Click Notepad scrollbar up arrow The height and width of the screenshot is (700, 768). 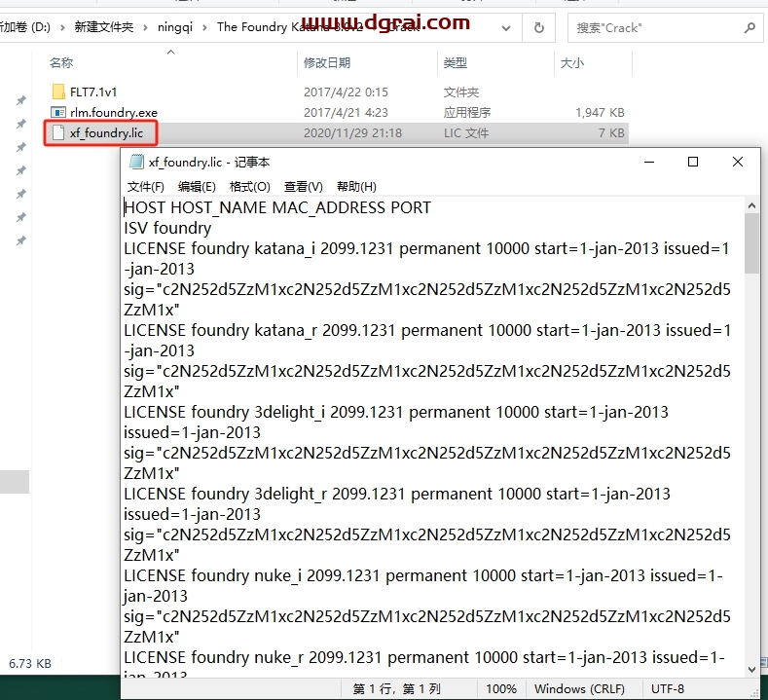[751, 205]
